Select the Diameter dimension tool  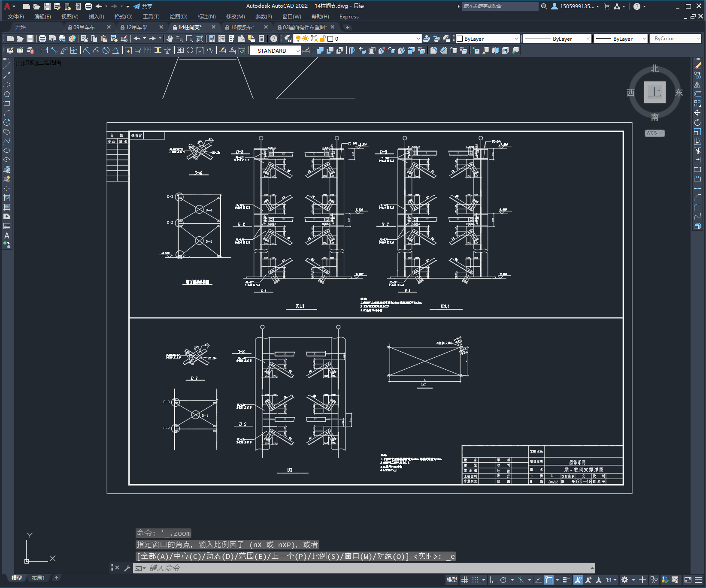coord(106,51)
